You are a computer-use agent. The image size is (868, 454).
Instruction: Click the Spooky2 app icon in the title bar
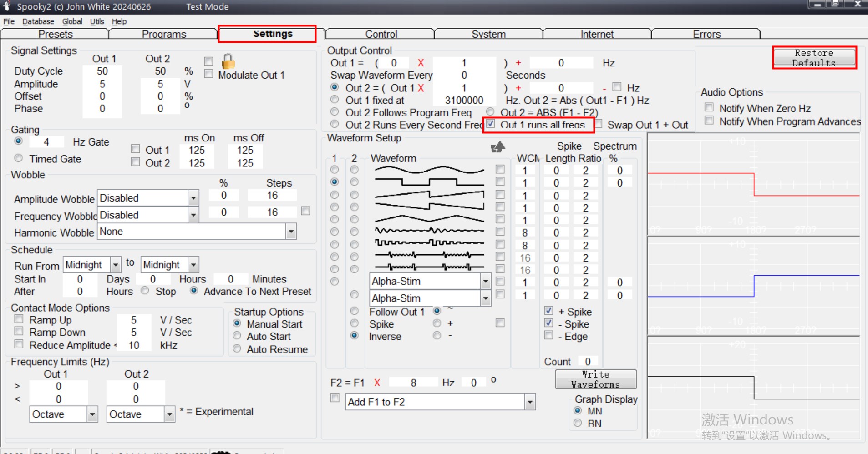coord(7,6)
